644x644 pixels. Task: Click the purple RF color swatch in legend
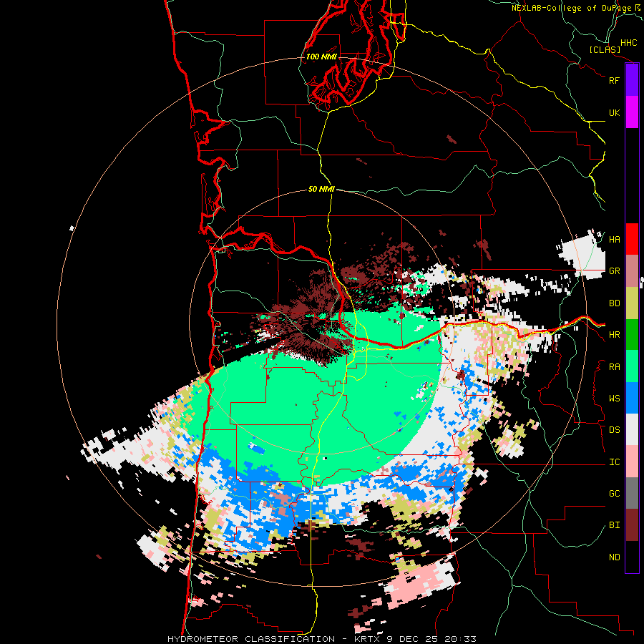click(632, 80)
